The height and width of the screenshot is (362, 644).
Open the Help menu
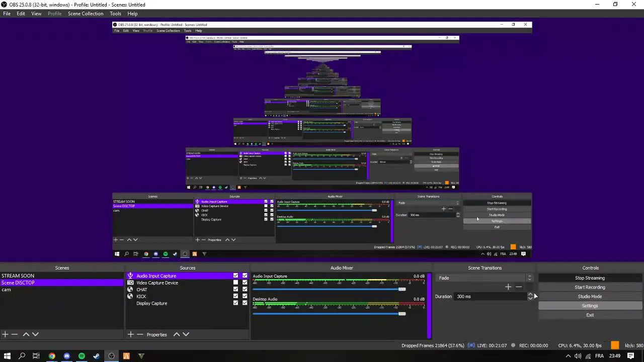tap(132, 14)
